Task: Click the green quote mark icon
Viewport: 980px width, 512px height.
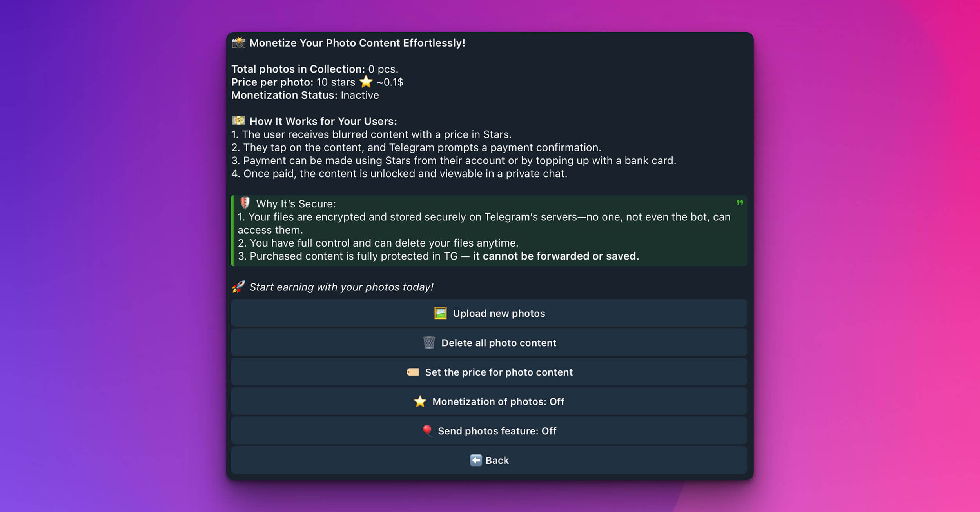Action: (x=739, y=203)
